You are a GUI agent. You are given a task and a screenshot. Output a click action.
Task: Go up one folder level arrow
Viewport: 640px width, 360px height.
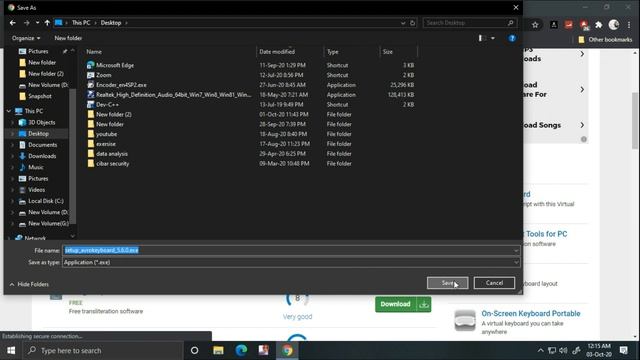click(47, 23)
